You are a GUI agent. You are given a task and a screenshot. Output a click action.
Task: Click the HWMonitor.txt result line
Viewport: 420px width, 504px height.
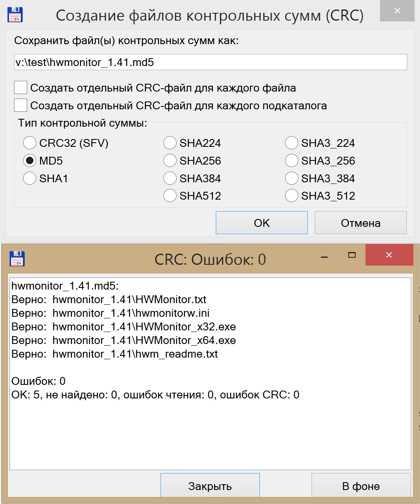click(x=109, y=299)
